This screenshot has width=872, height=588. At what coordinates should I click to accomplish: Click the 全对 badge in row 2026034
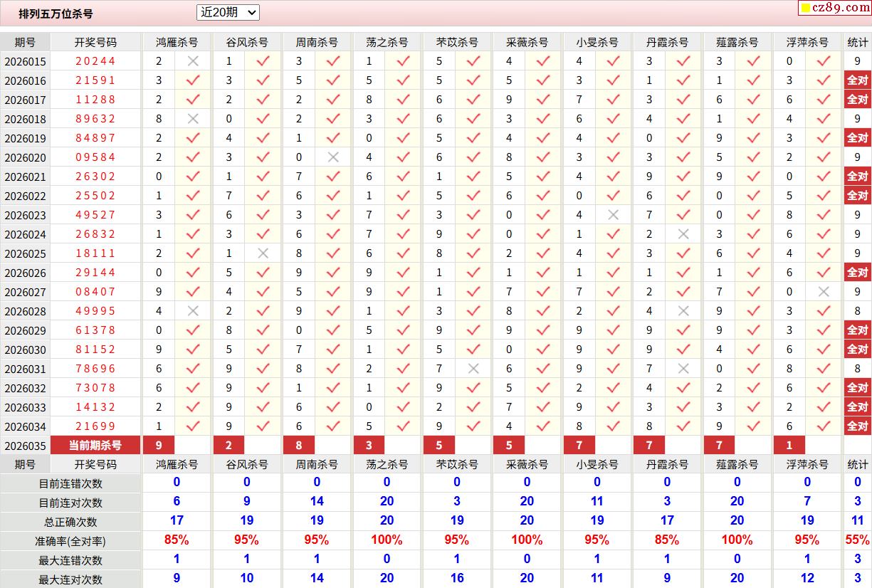point(858,426)
